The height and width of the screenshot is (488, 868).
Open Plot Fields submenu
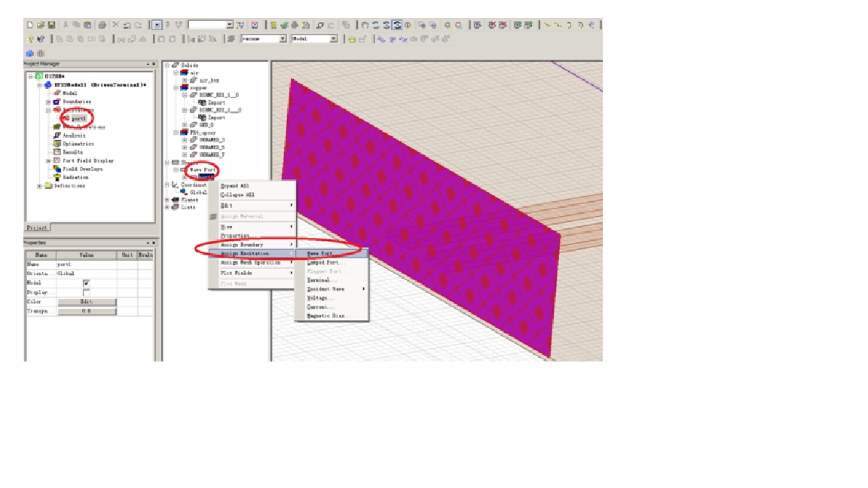[252, 273]
